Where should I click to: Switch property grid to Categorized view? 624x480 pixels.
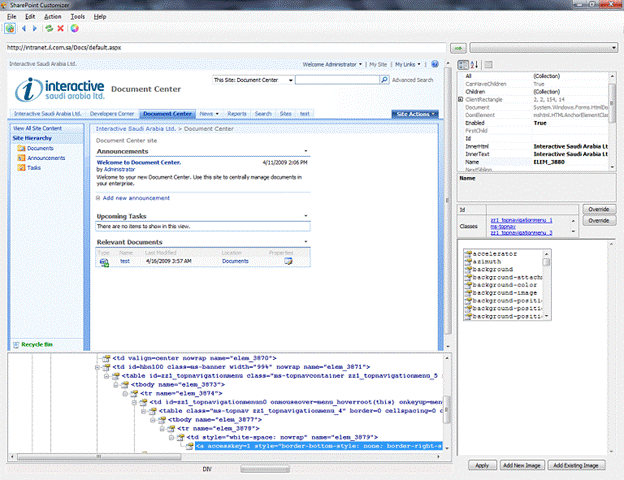coord(463,64)
